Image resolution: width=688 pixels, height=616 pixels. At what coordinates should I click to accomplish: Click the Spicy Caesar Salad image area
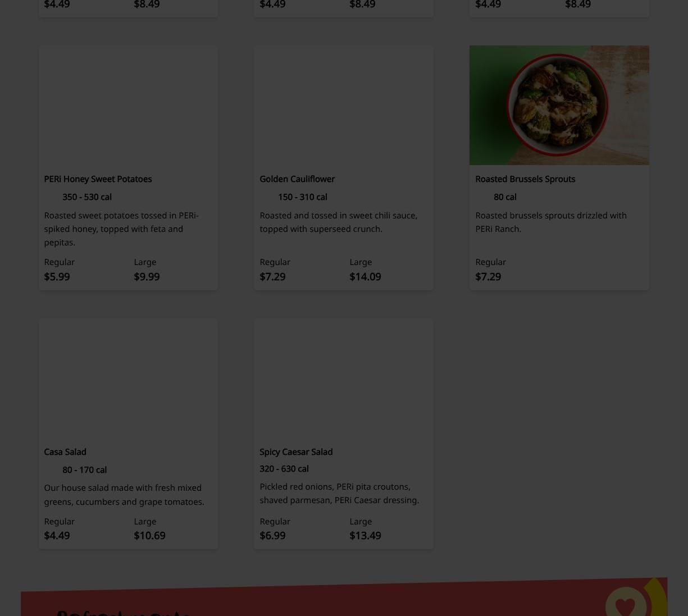(343, 378)
